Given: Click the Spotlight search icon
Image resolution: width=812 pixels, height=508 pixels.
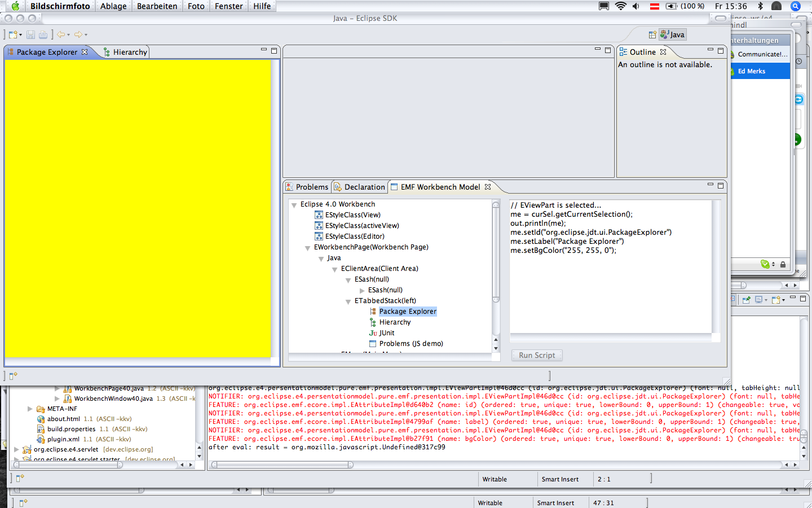Looking at the screenshot, I should point(796,6).
